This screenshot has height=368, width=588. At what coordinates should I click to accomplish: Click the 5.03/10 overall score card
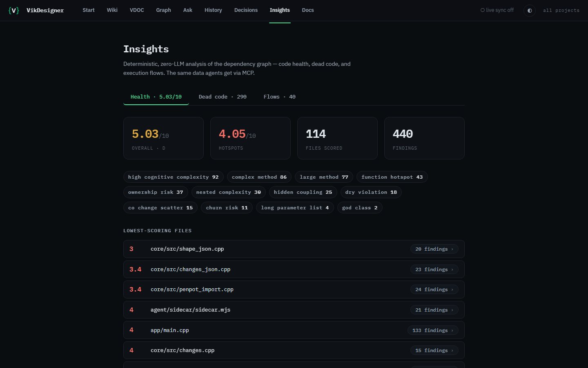(163, 138)
